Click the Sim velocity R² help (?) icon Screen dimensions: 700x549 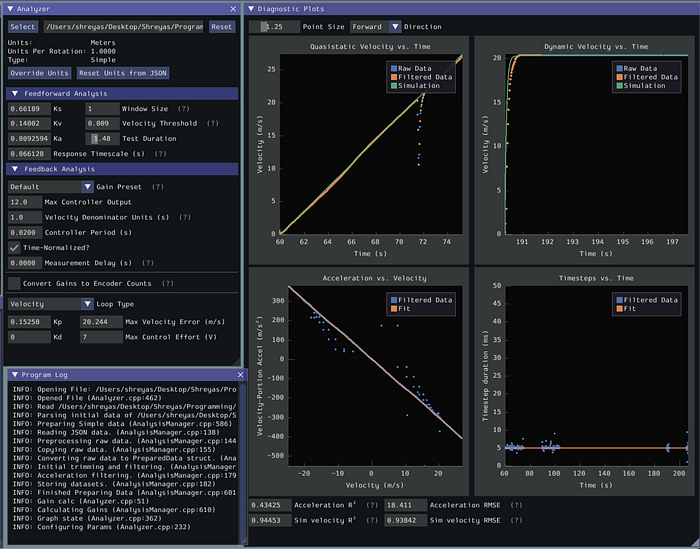coord(372,520)
